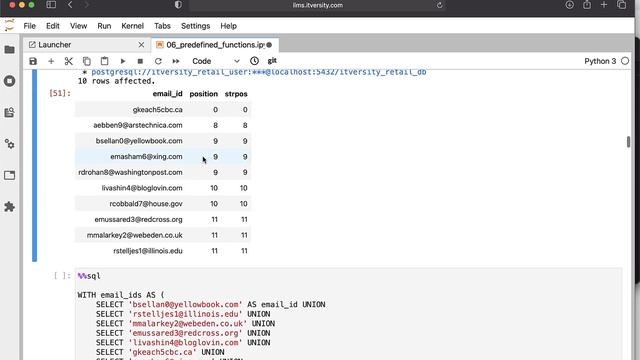The height and width of the screenshot is (360, 640).
Task: Restart the kernel
Action: click(x=158, y=61)
